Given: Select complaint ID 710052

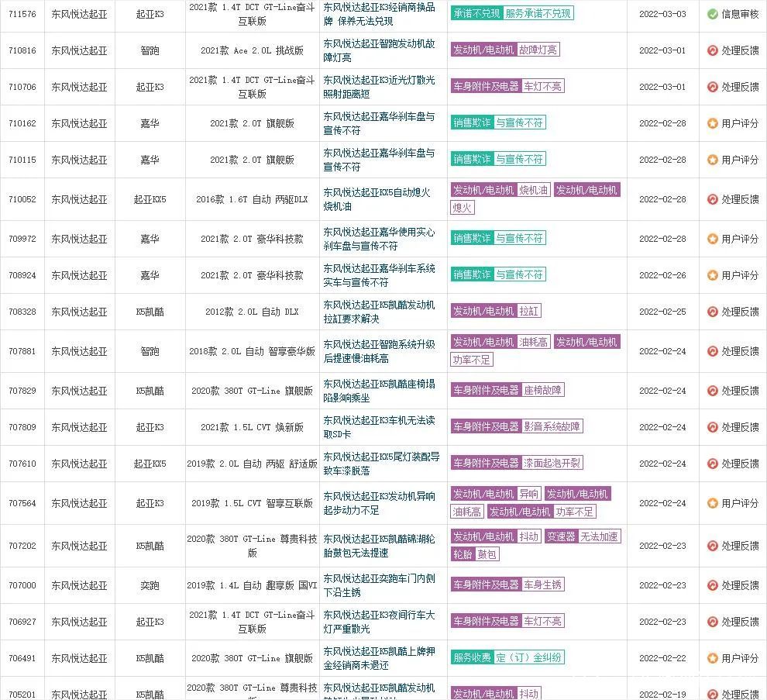Looking at the screenshot, I should [22, 199].
